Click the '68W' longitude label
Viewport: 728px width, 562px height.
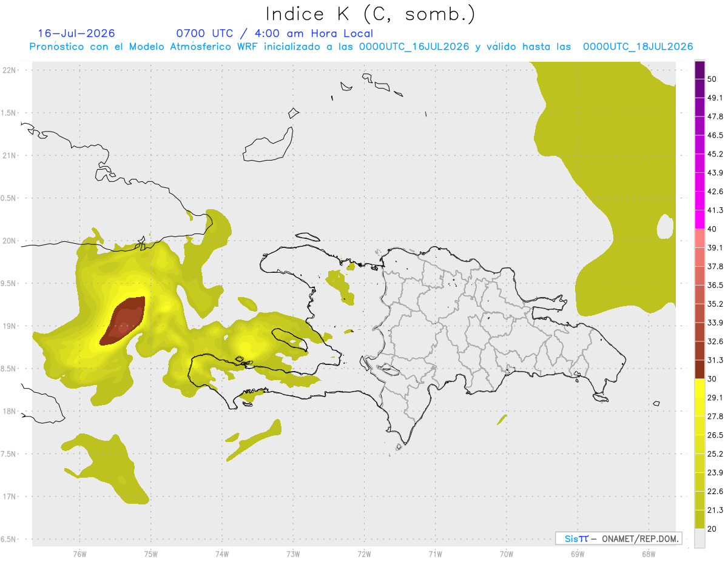(649, 554)
